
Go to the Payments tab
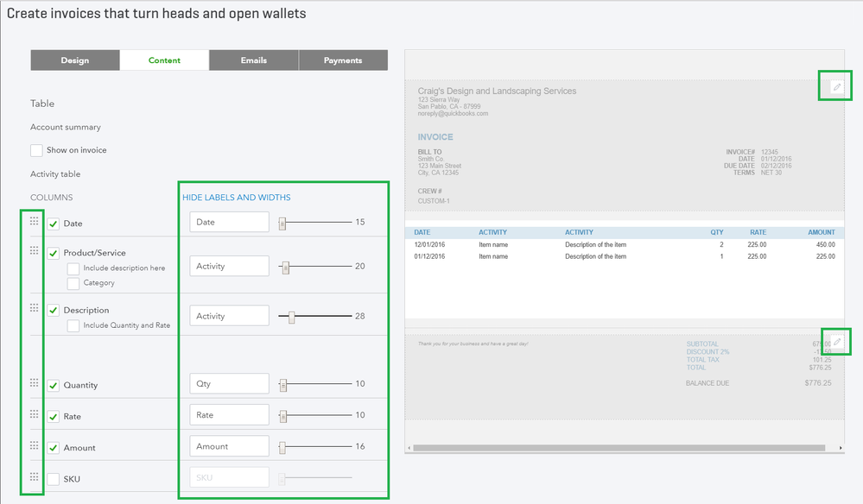(343, 60)
